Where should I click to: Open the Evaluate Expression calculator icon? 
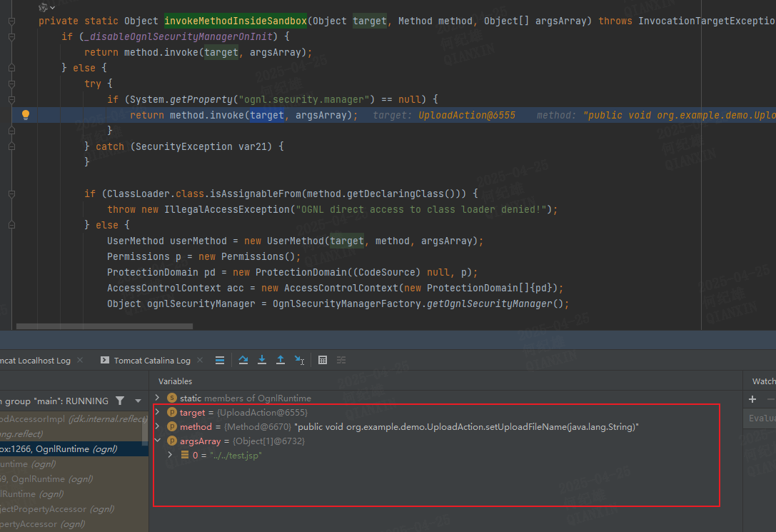click(x=323, y=361)
